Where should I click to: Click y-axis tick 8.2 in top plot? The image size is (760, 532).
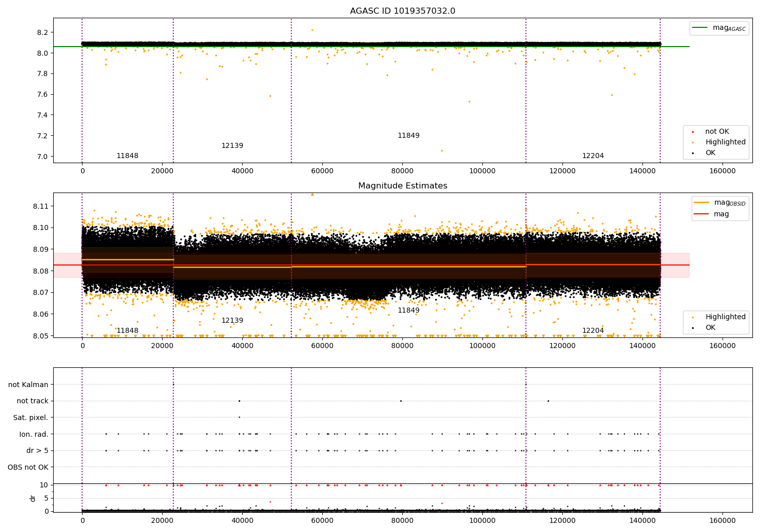[x=43, y=33]
